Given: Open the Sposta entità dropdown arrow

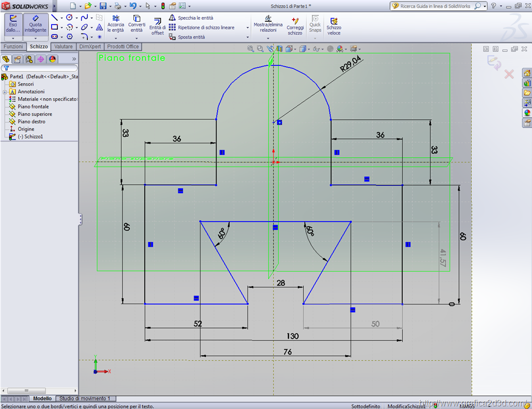Looking at the screenshot, I should [247, 37].
